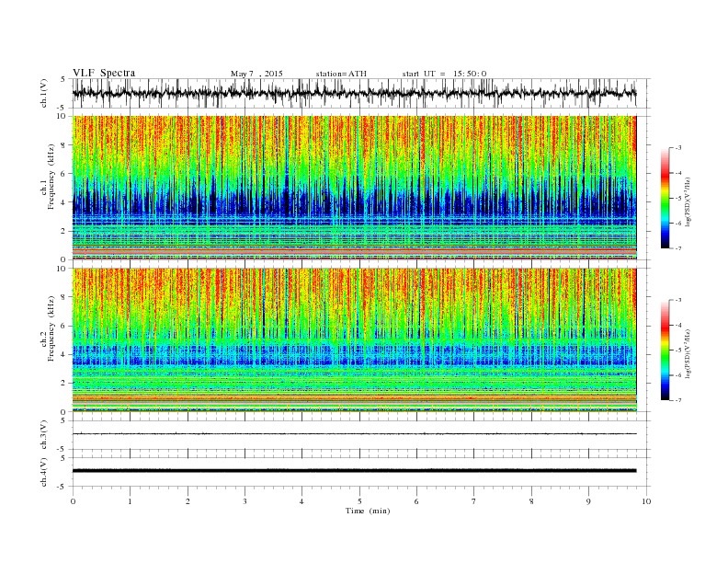This screenshot has width=728, height=563.
Task: Click ch.1 frequency tick label '6'
Action: click(63, 174)
